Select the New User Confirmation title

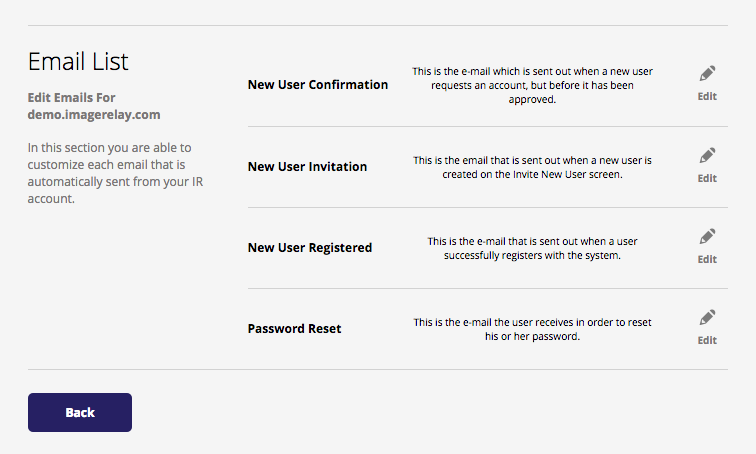pos(318,85)
